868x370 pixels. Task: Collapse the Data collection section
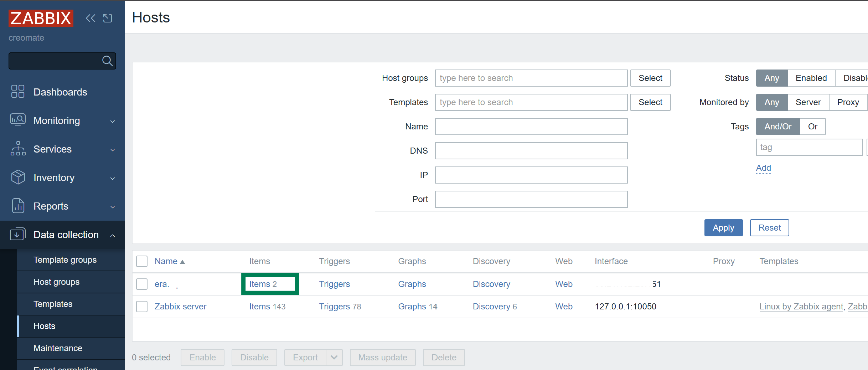[x=113, y=235]
